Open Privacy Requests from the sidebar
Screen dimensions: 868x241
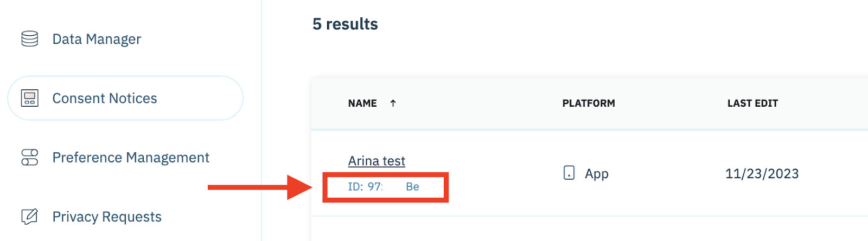click(107, 217)
